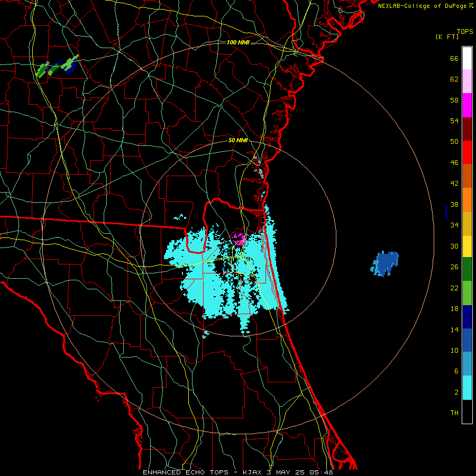The height and width of the screenshot is (476, 476).
Task: Click the KJAX station ID in the caption
Action: coord(252,472)
